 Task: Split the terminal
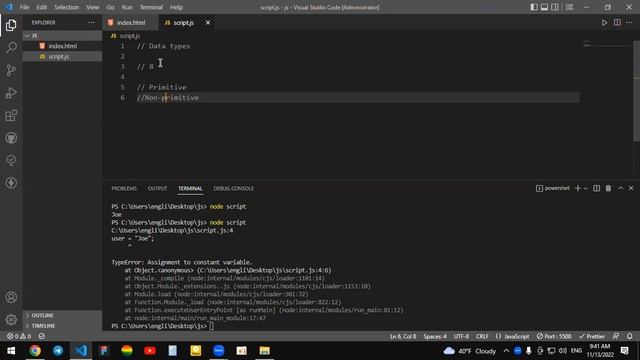[596, 188]
